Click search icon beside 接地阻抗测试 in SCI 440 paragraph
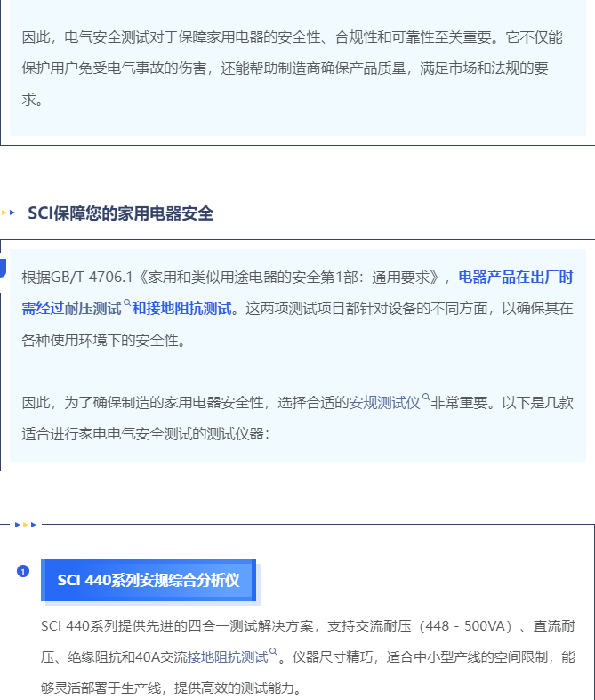Image resolution: width=595 pixels, height=700 pixels. click(x=273, y=652)
